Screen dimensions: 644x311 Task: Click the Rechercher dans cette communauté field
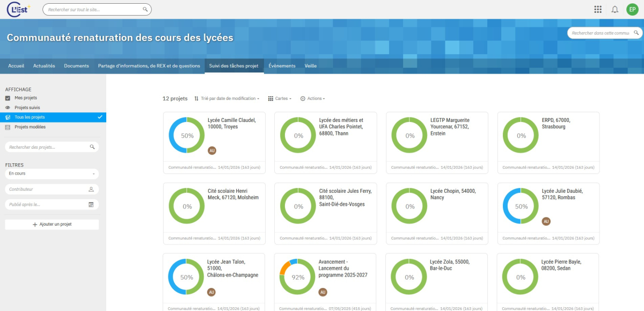tap(605, 33)
